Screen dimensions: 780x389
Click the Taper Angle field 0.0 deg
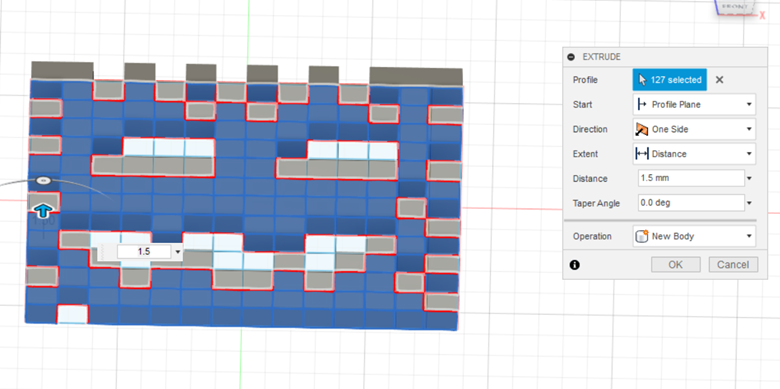click(x=691, y=203)
